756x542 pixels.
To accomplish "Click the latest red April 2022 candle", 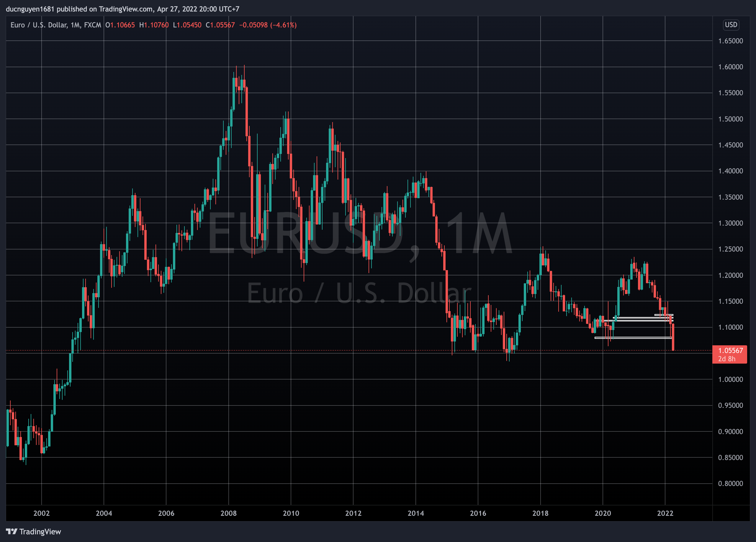I will tap(673, 337).
